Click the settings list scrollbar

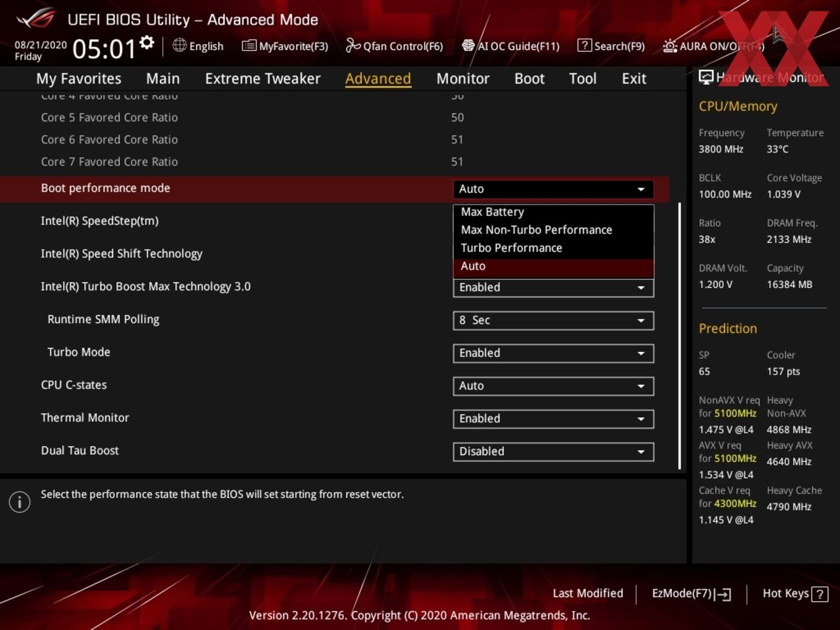[x=679, y=335]
